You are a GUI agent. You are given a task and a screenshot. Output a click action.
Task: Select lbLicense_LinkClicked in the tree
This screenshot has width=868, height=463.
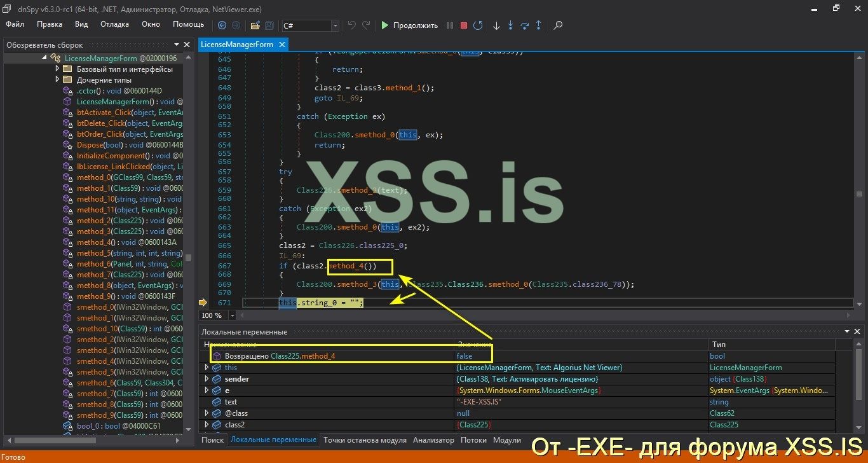[130, 166]
